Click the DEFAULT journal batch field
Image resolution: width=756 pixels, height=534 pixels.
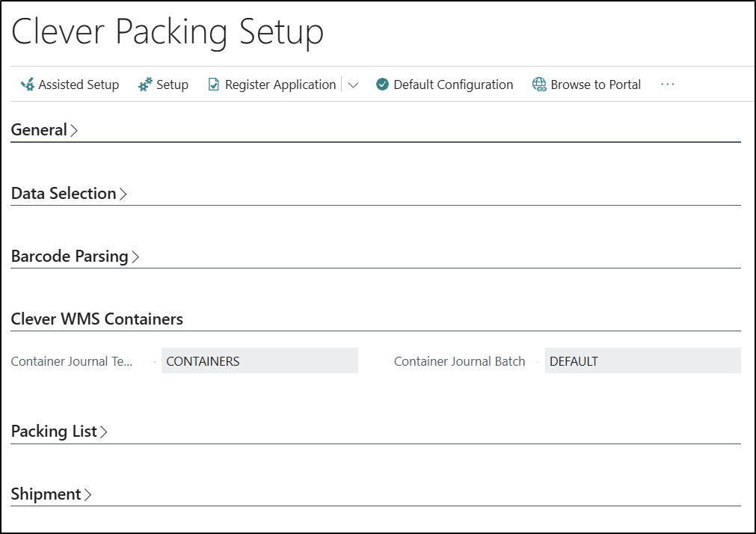[642, 361]
